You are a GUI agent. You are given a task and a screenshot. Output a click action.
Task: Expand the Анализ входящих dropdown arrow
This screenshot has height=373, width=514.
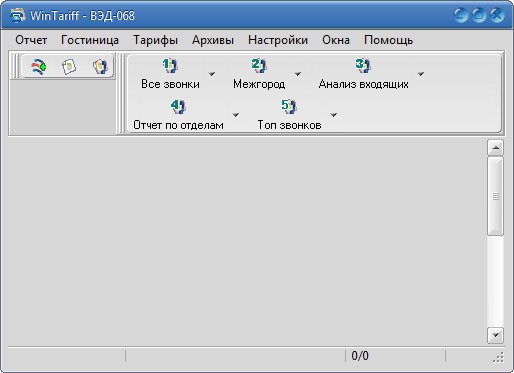click(x=421, y=74)
